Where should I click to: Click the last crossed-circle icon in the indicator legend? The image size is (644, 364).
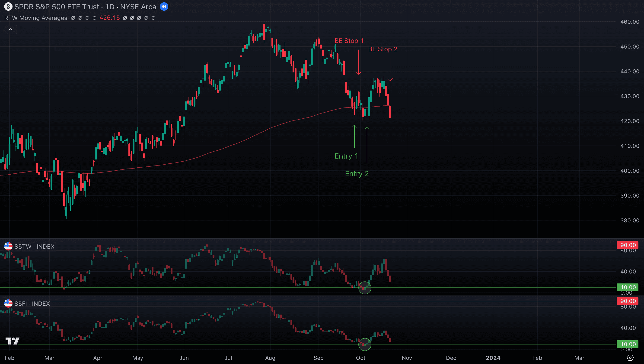(153, 18)
